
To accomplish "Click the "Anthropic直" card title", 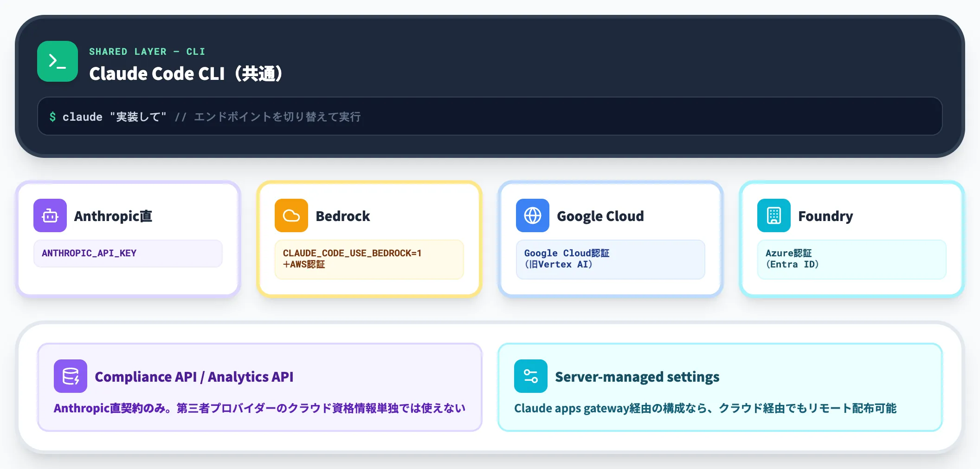I will click(113, 216).
